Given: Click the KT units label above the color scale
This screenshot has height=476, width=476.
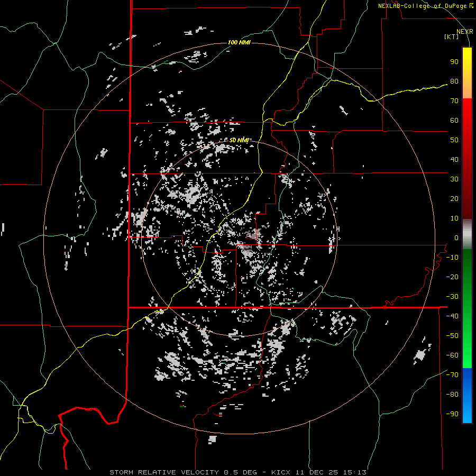Looking at the screenshot, I should pos(452,36).
